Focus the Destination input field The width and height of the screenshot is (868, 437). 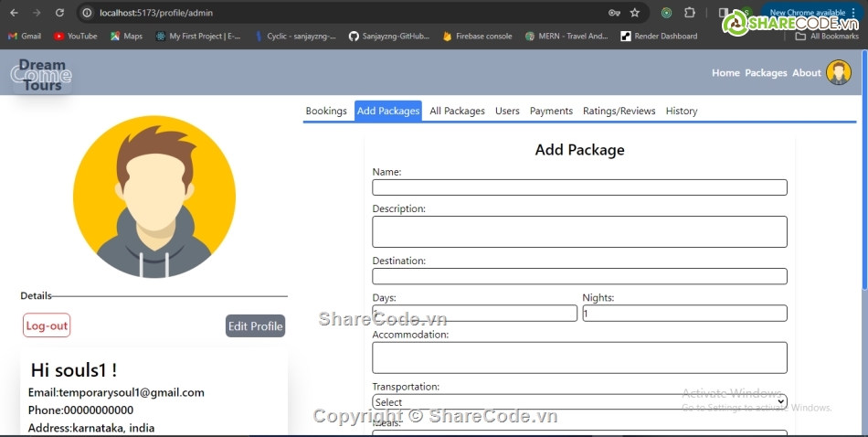point(579,276)
